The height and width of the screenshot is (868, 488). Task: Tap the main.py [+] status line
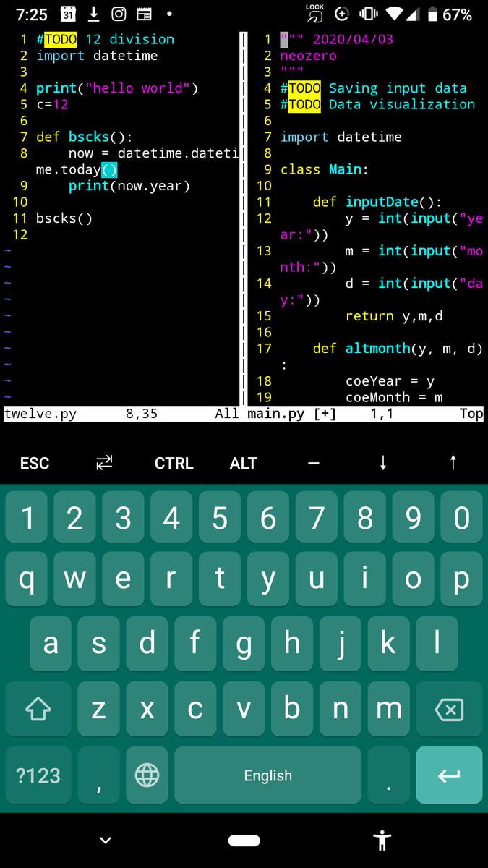(x=365, y=414)
